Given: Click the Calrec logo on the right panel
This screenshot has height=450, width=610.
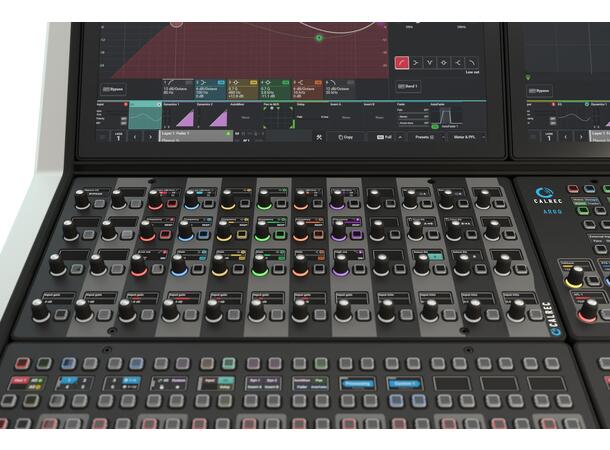Looking at the screenshot, I should tap(547, 196).
